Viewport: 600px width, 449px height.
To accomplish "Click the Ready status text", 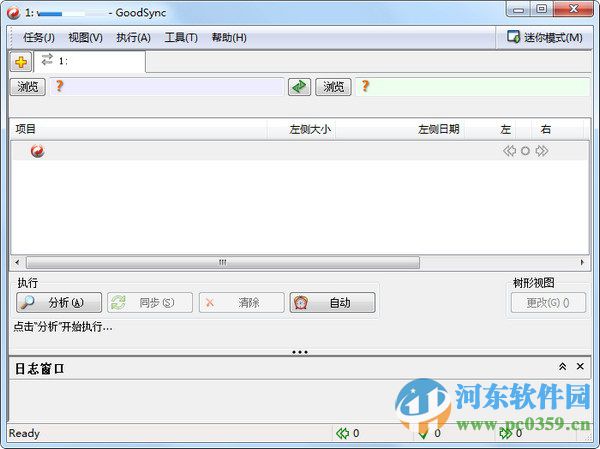I will (24, 433).
